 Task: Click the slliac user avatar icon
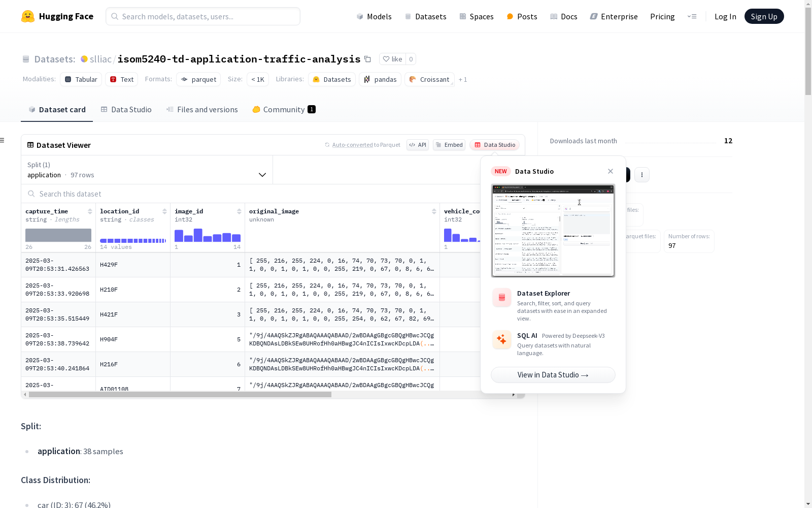pos(84,59)
